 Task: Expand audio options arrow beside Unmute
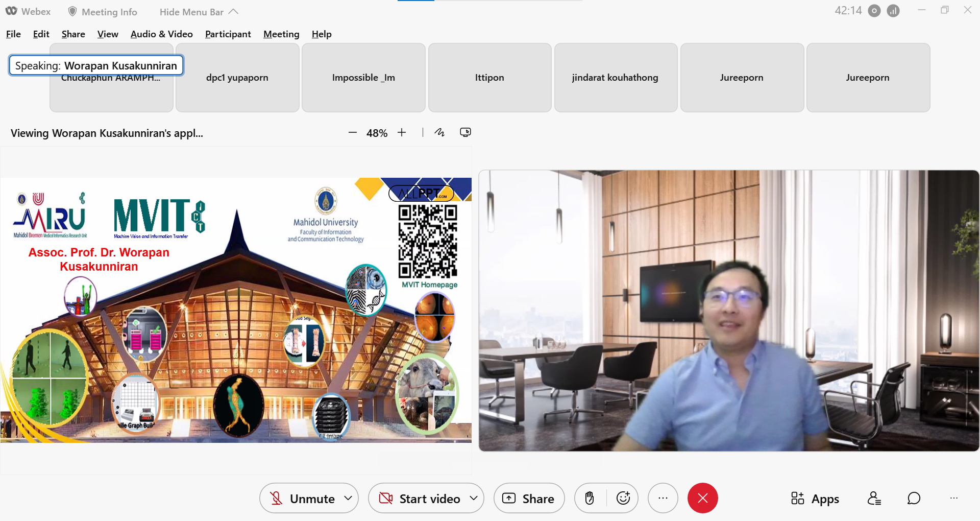(x=348, y=498)
